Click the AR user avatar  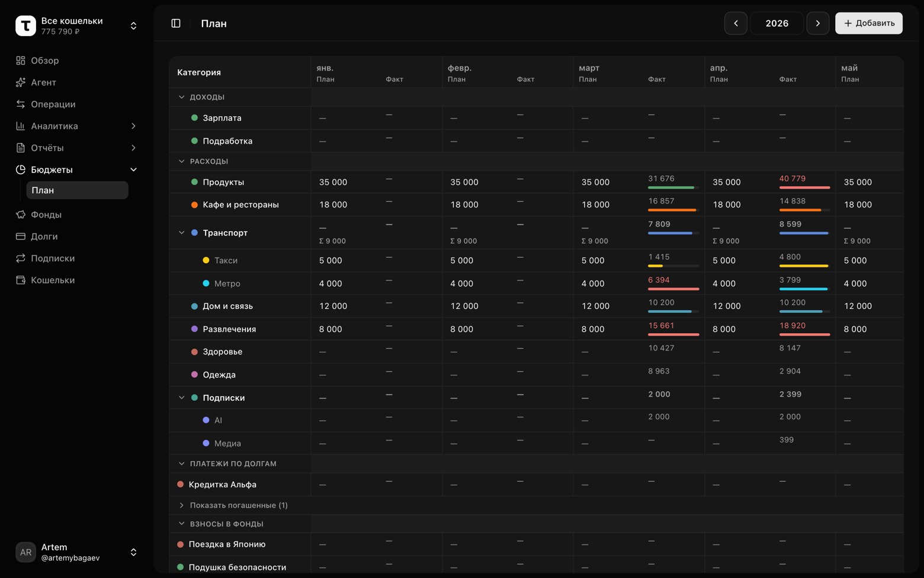(25, 552)
